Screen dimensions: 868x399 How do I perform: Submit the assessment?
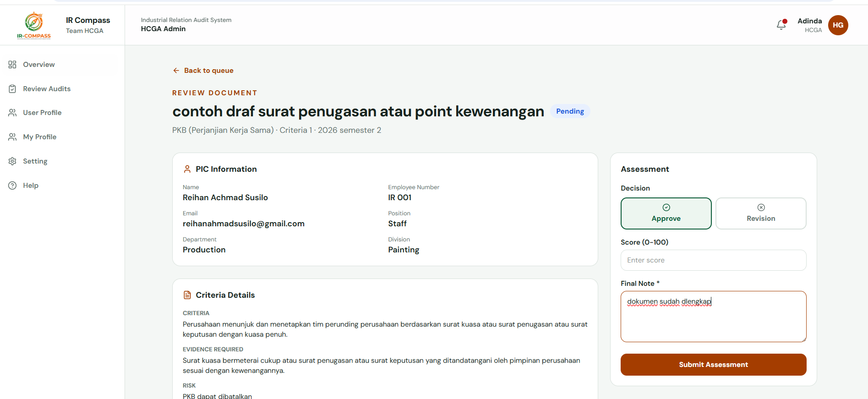pyautogui.click(x=713, y=365)
